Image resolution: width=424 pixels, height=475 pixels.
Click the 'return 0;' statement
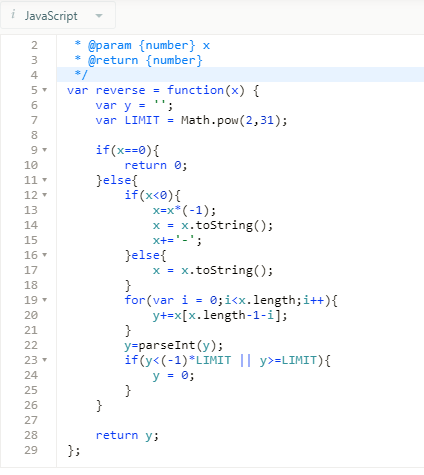click(156, 165)
